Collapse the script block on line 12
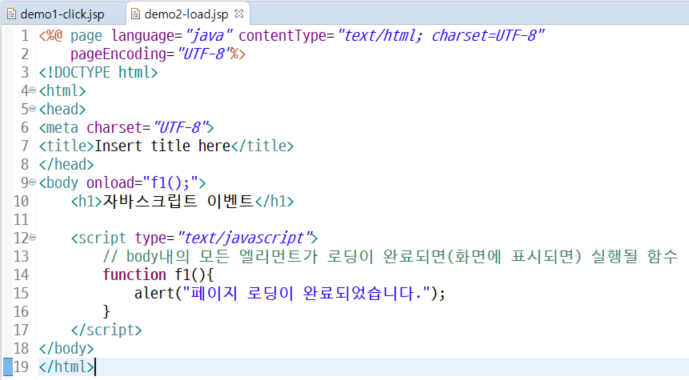Viewport: 689px width, 380px height. click(x=32, y=238)
